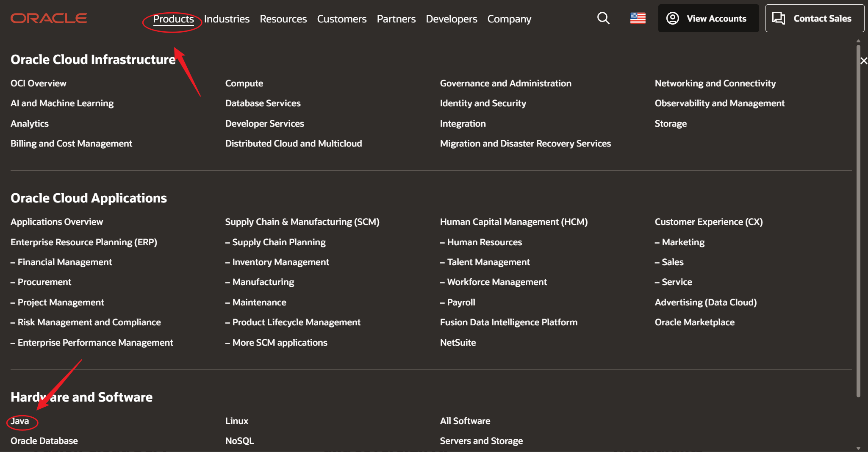Open Networking and Connectivity
This screenshot has height=452, width=868.
[715, 83]
